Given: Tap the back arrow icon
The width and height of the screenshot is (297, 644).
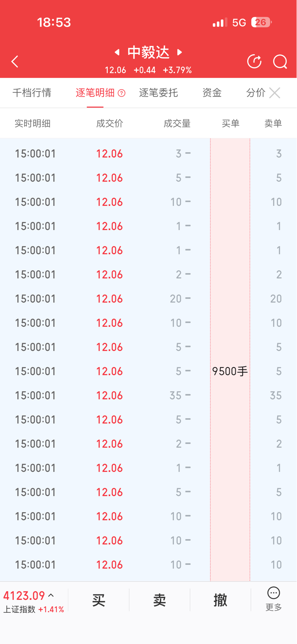Looking at the screenshot, I should [15, 61].
